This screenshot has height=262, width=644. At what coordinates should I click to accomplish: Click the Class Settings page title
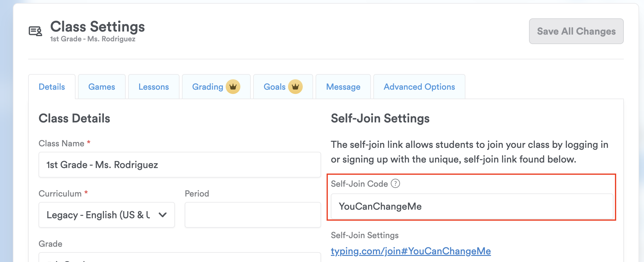98,27
